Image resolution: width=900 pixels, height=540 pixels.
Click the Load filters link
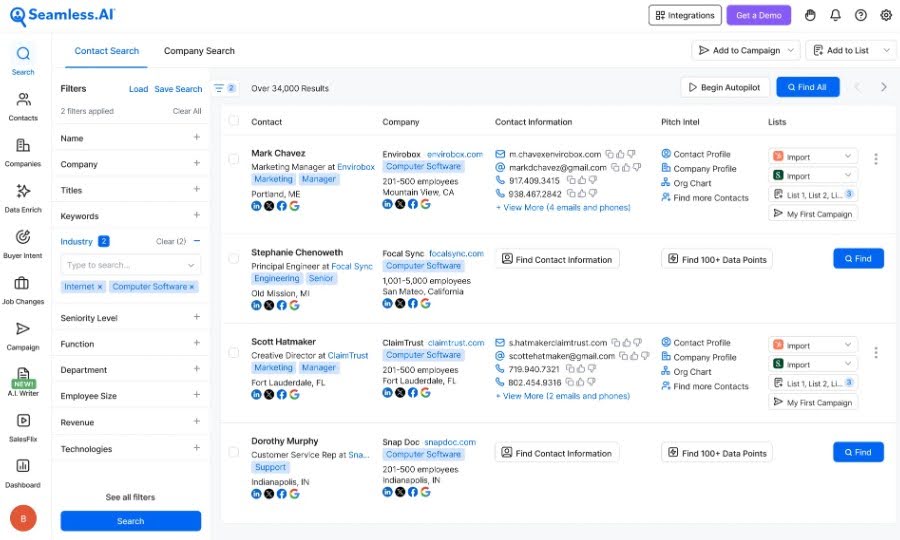tap(138, 89)
